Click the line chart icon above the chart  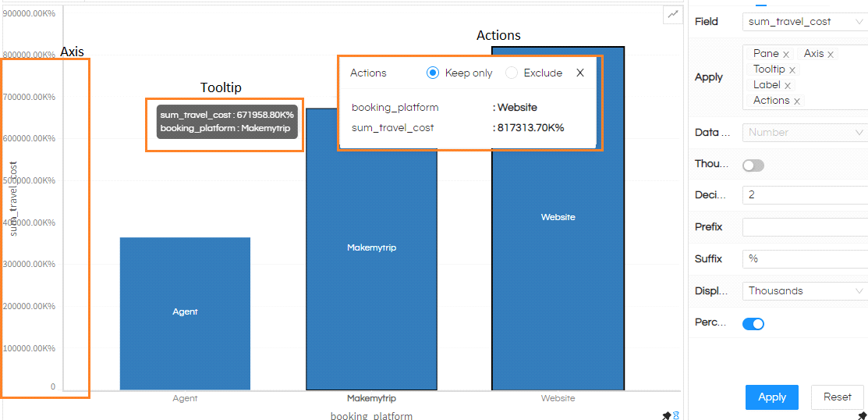click(x=673, y=15)
